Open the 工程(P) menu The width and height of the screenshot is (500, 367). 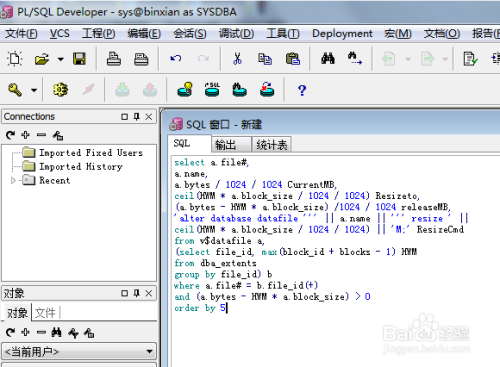click(99, 34)
